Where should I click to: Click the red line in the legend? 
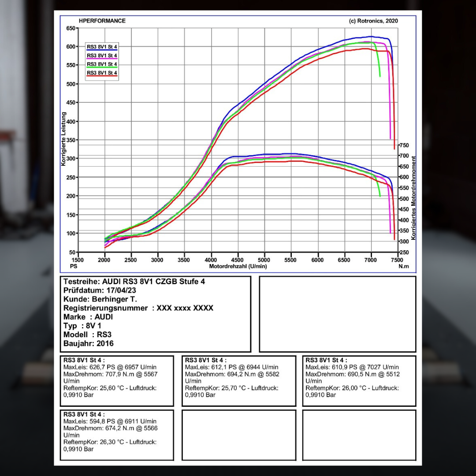click(102, 76)
